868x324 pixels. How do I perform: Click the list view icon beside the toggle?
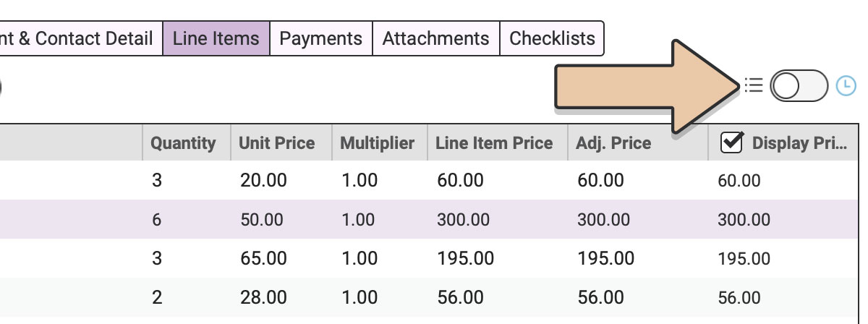click(754, 86)
